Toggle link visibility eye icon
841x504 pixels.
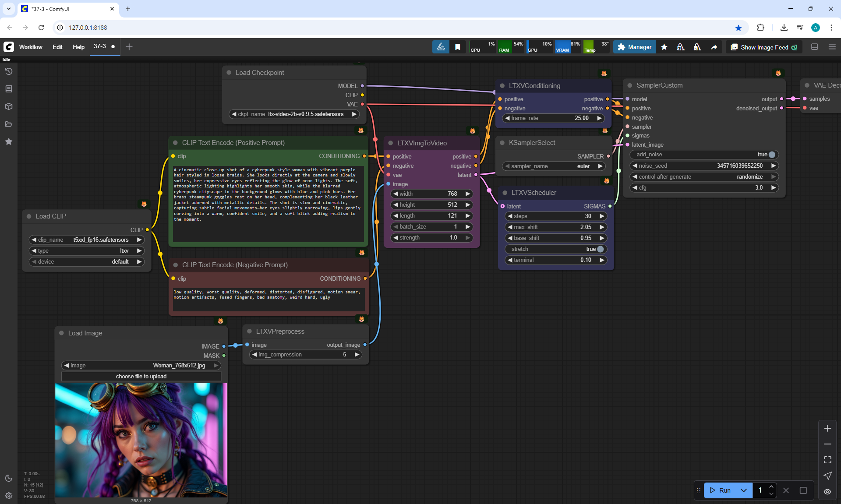tap(827, 492)
